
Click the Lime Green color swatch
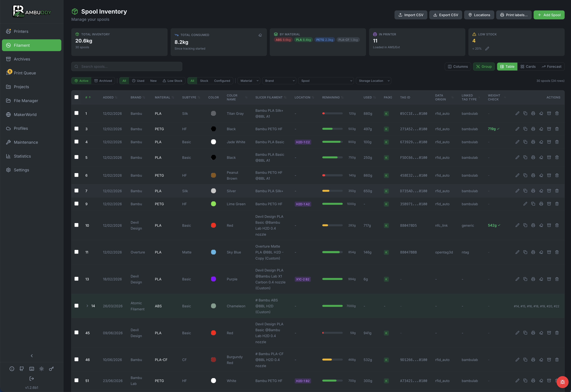(x=213, y=204)
